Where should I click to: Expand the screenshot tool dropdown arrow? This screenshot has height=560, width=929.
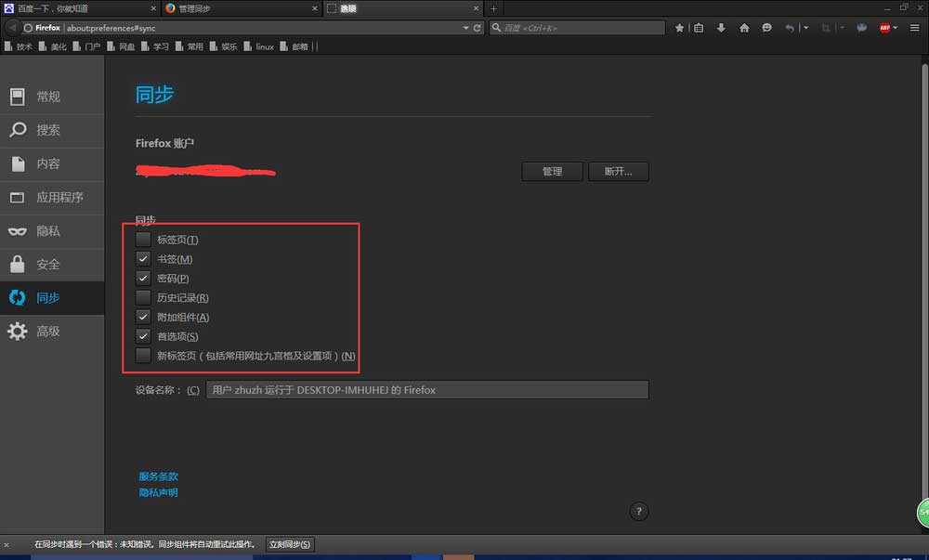click(x=842, y=28)
